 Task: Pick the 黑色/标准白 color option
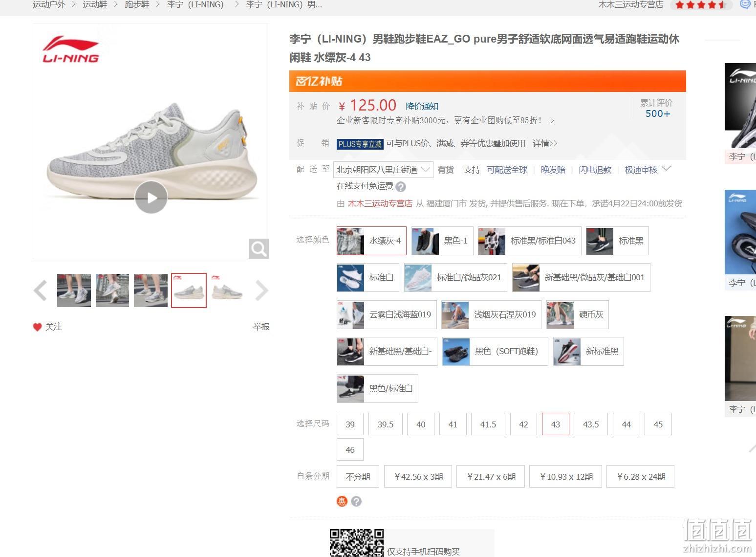[x=377, y=388]
